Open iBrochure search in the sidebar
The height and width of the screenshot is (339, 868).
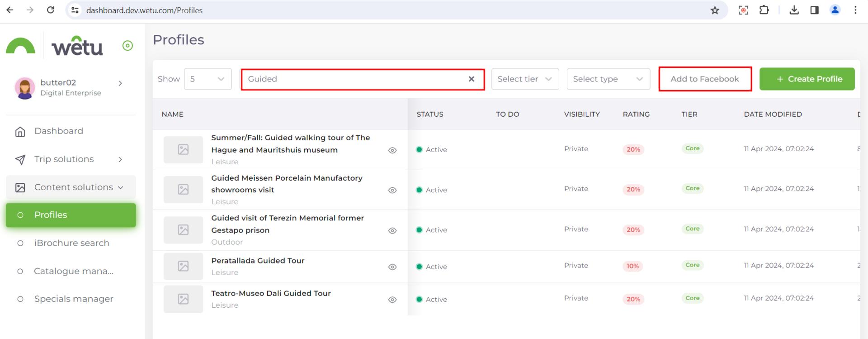click(71, 243)
